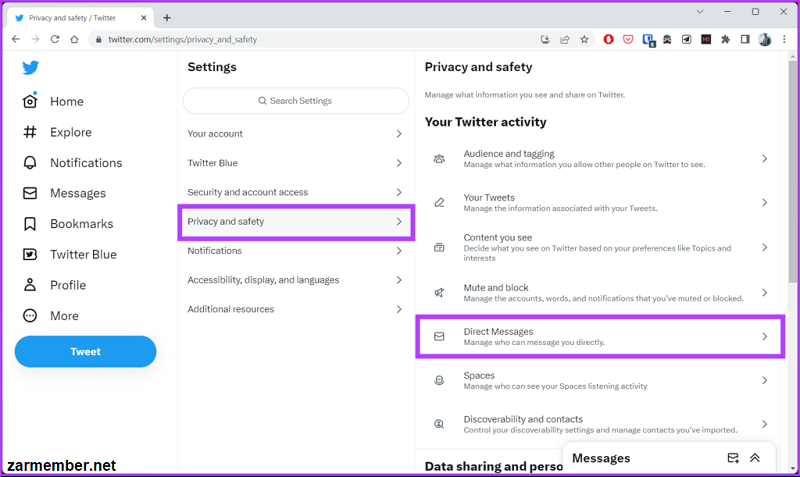Viewport: 800px width, 477px height.
Task: Expand Accessibility, display, and languages
Action: (296, 280)
